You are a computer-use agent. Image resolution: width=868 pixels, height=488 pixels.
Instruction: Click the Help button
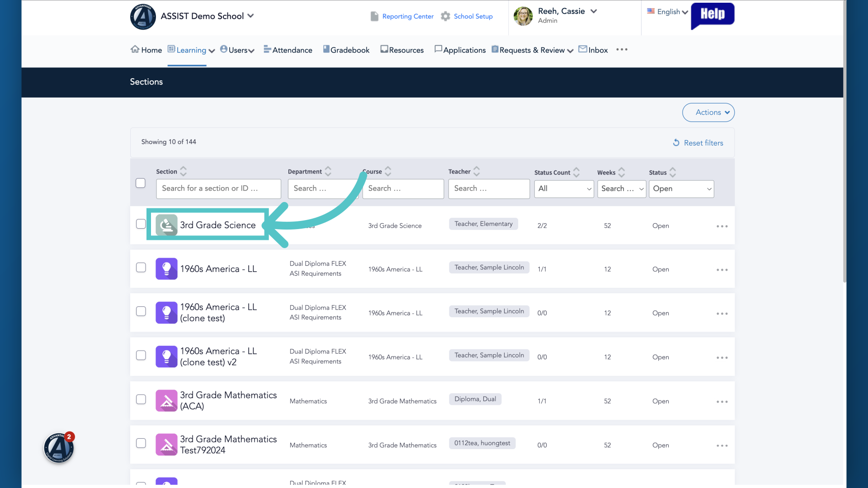(712, 15)
